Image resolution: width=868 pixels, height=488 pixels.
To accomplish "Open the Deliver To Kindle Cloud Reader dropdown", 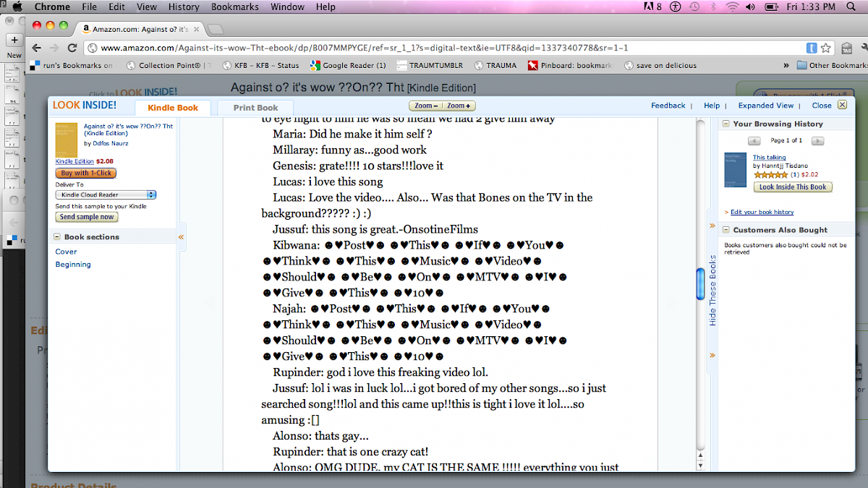I will (106, 194).
